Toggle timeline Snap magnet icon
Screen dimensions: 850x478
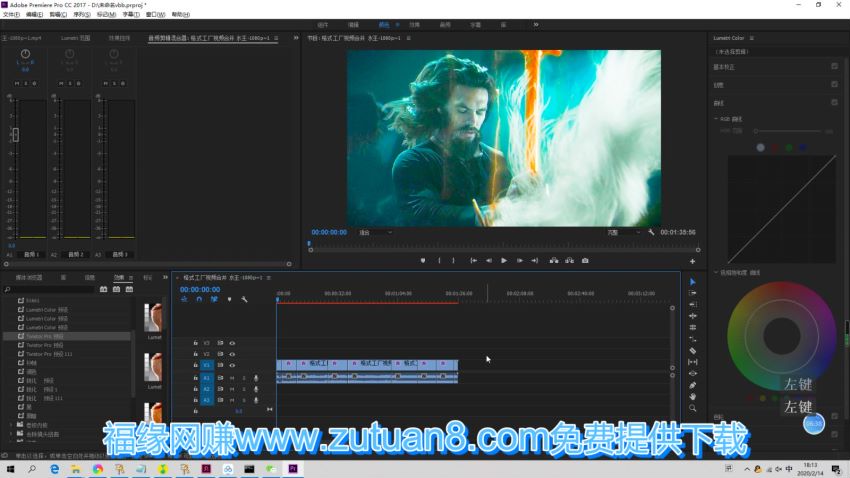(199, 299)
